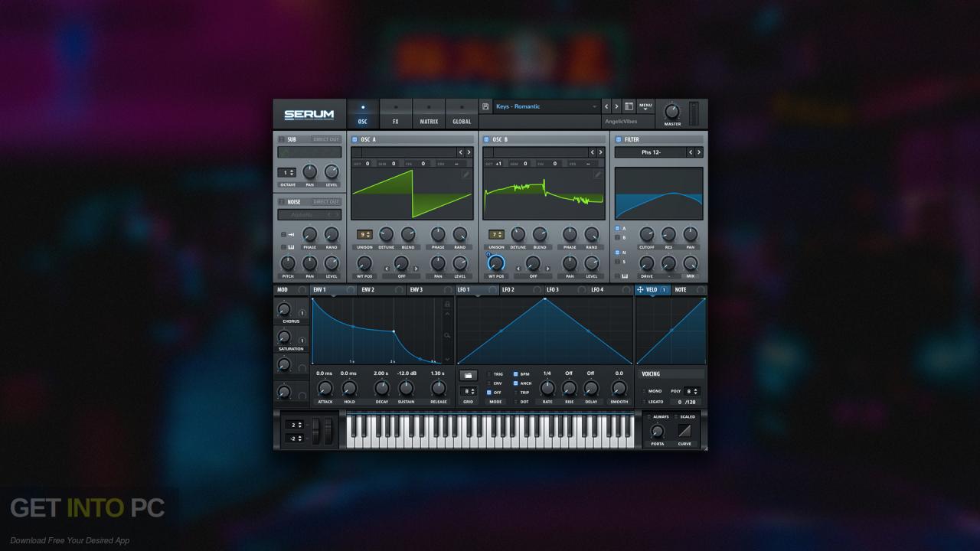Toggle the LFO BPM sync checkbox

[515, 374]
